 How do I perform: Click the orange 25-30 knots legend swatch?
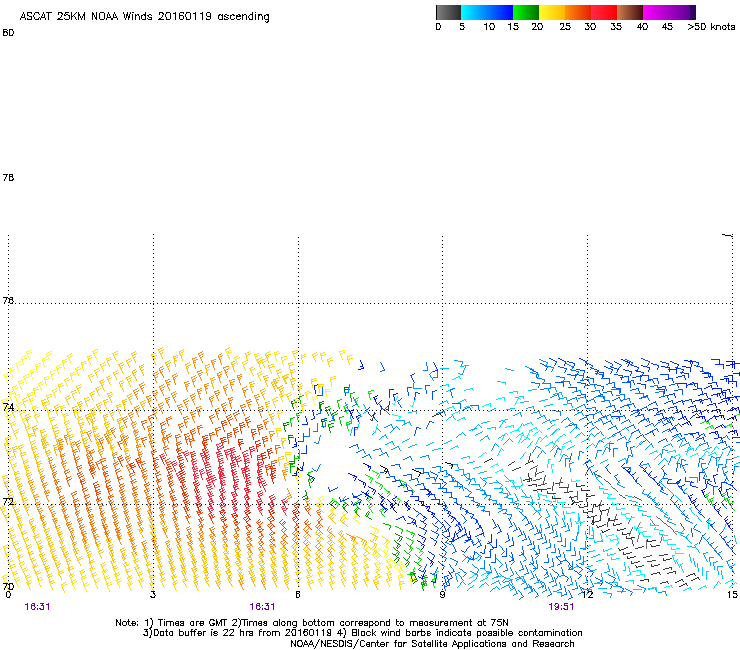(x=578, y=12)
